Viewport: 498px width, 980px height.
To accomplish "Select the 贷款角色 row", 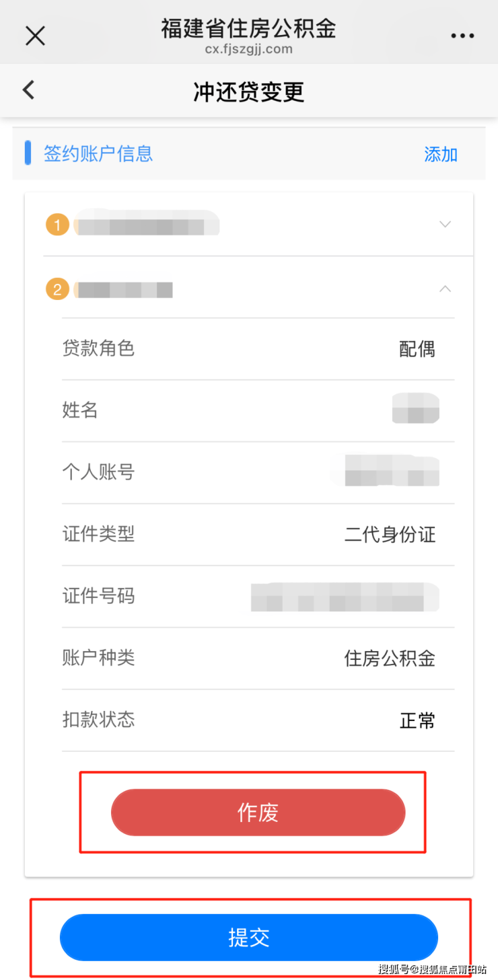I will 258,348.
